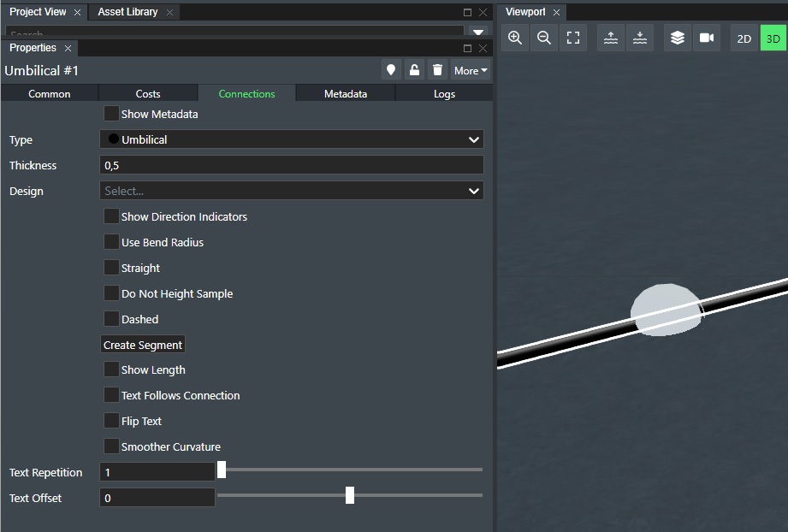This screenshot has height=532, width=788.
Task: Open the search filter dropdown arrow
Action: click(x=478, y=32)
